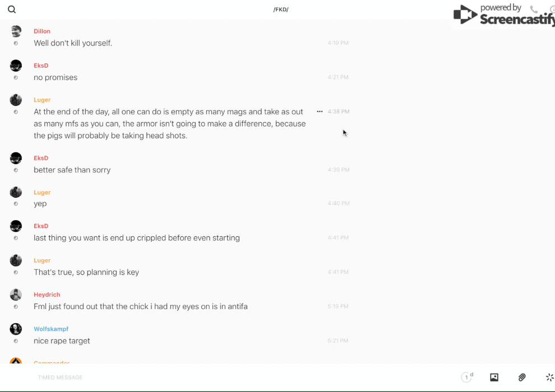Open conversation info icon at top right

pyautogui.click(x=552, y=10)
